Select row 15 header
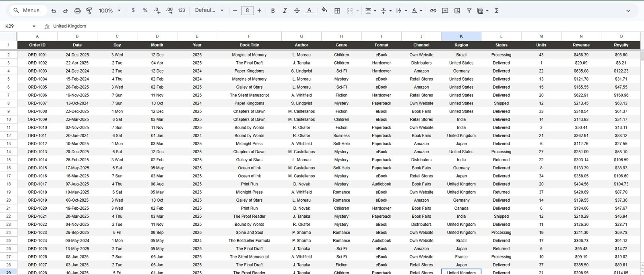 coord(8,160)
